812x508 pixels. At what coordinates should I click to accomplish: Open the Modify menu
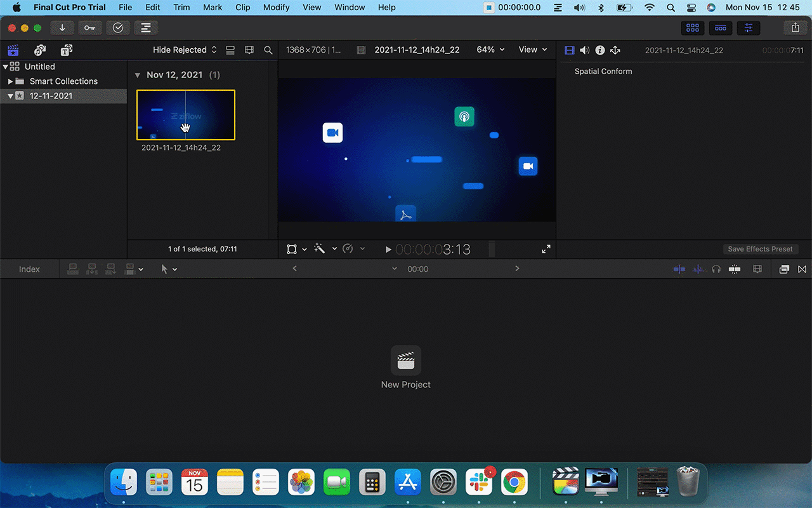(276, 8)
